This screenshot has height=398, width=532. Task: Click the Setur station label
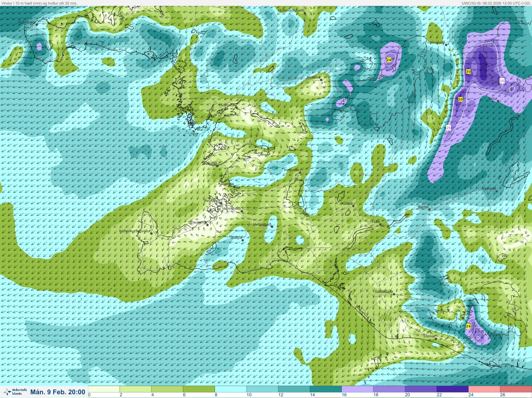pyautogui.click(x=493, y=99)
